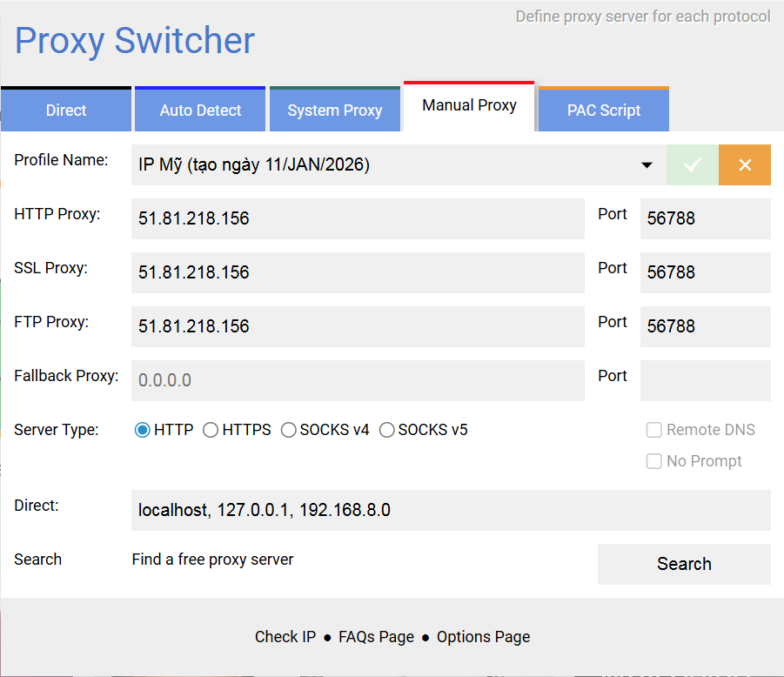Open the FAQs Page link
The height and width of the screenshot is (677, 784).
click(376, 637)
